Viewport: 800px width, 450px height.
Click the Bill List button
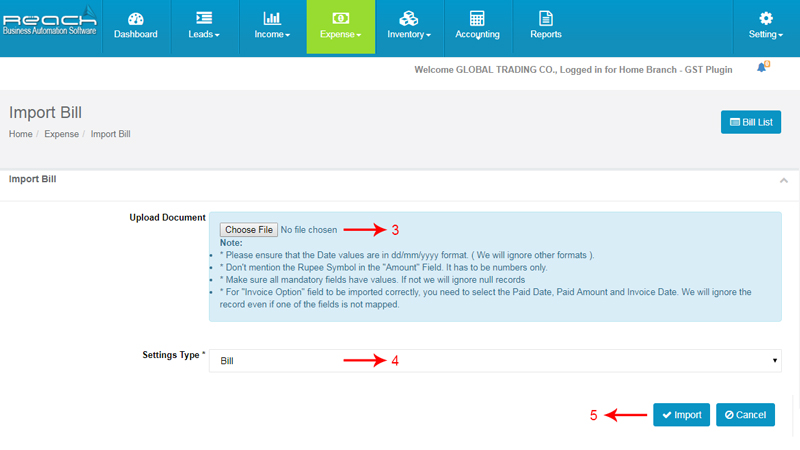pos(751,122)
